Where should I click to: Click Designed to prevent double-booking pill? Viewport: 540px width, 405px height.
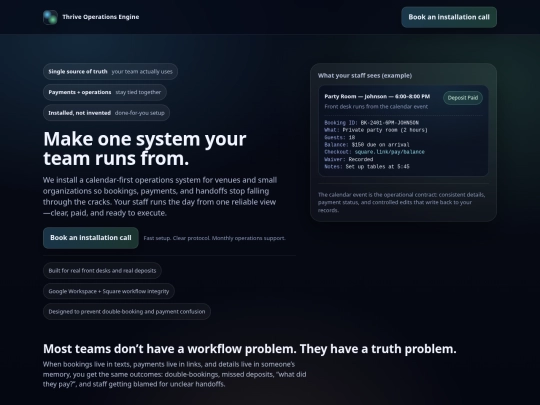127,312
